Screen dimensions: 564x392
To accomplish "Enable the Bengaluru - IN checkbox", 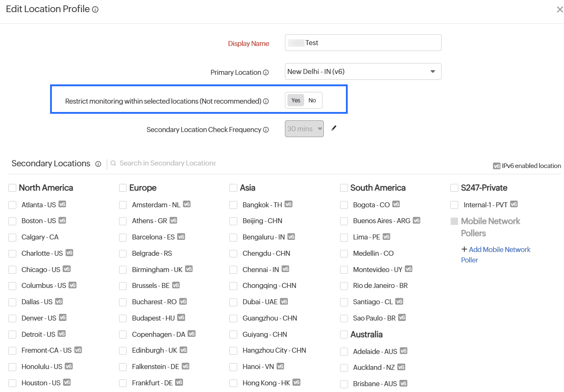I will click(x=234, y=237).
